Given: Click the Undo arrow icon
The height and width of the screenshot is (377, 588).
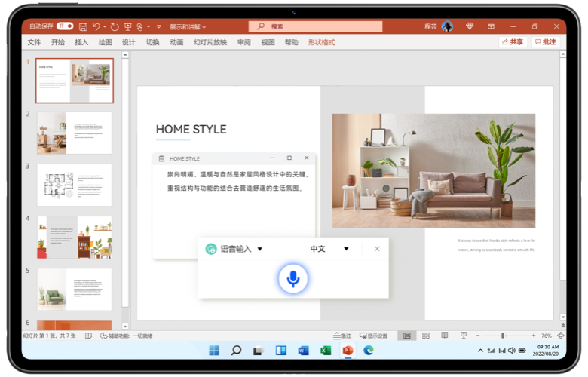Looking at the screenshot, I should (x=96, y=26).
